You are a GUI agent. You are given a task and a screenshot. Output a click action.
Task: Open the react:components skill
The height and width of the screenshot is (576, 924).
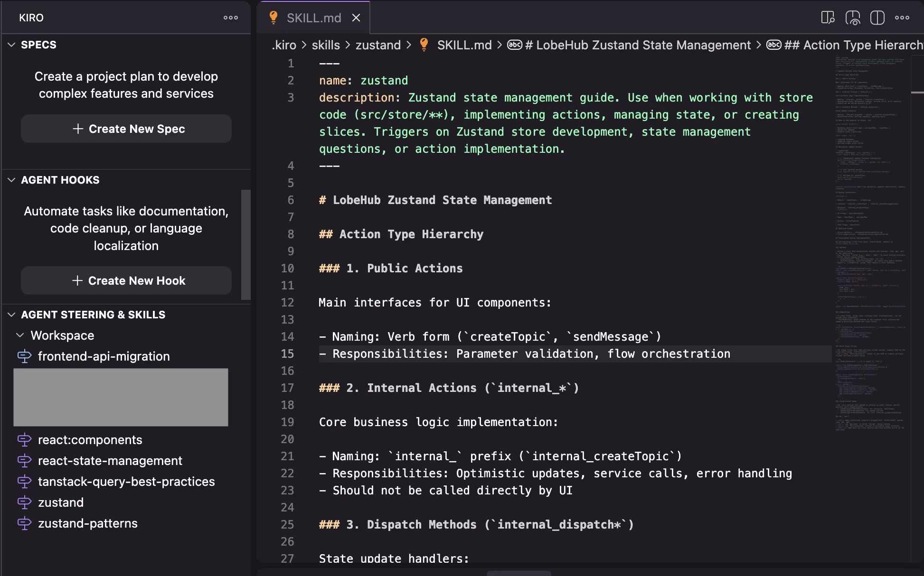pyautogui.click(x=90, y=440)
